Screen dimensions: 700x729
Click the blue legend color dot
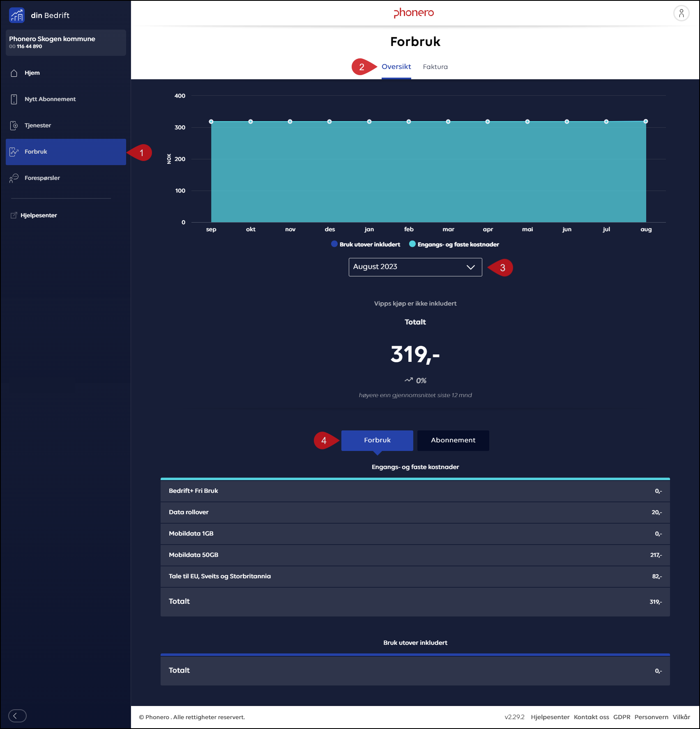click(334, 244)
